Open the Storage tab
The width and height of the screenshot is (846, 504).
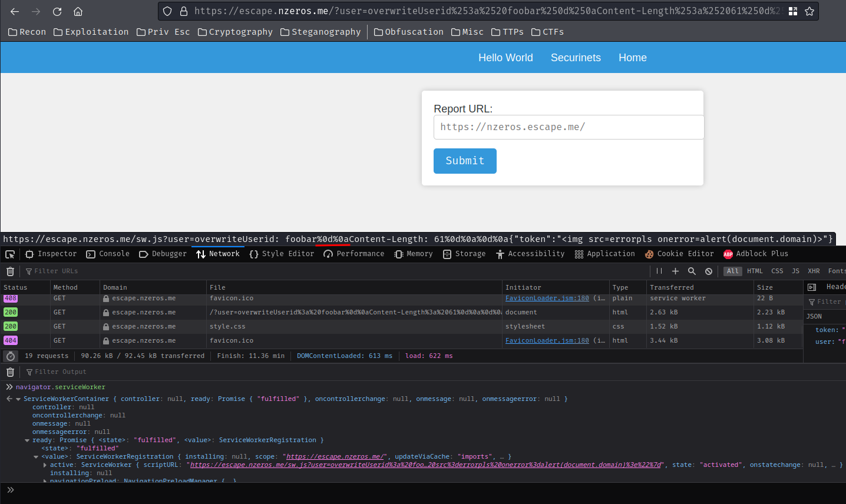tap(464, 254)
